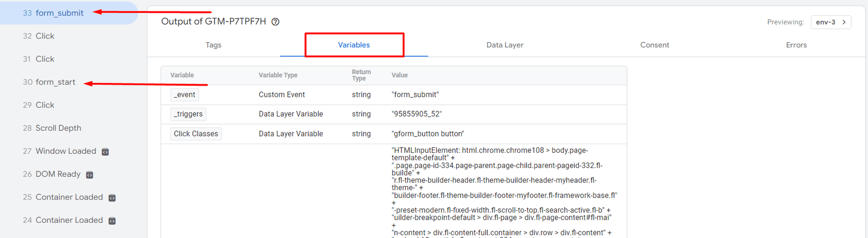Screen dimensions: 868x238
Task: Click the Previewing label
Action: tap(786, 22)
